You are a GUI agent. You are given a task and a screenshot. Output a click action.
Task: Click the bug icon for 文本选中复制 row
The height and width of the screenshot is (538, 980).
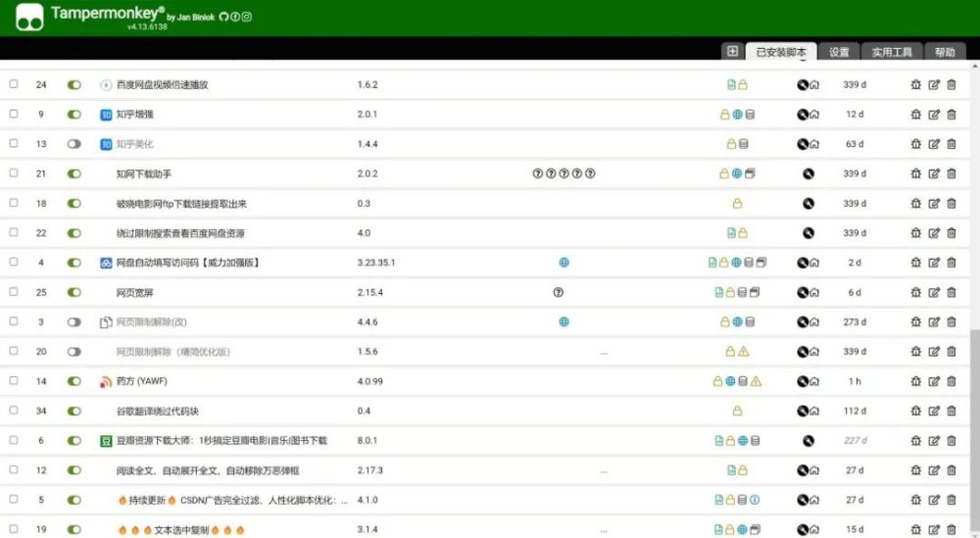915,530
